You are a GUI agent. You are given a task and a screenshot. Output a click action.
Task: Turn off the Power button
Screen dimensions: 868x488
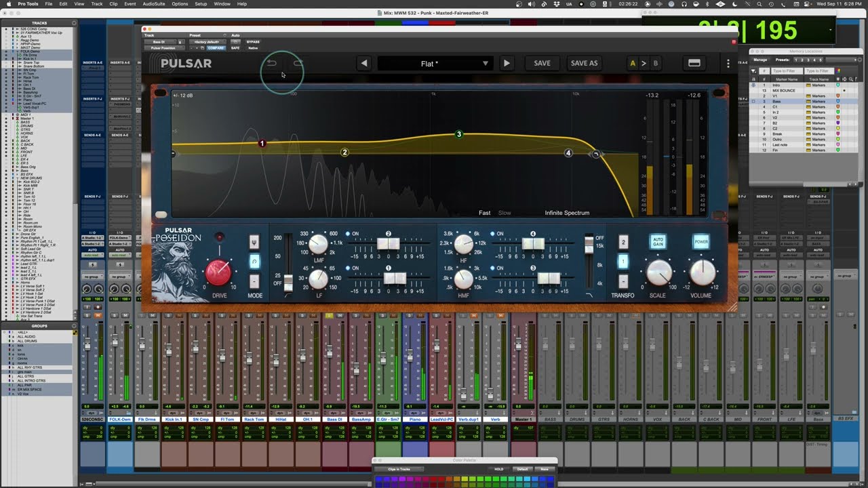click(701, 242)
